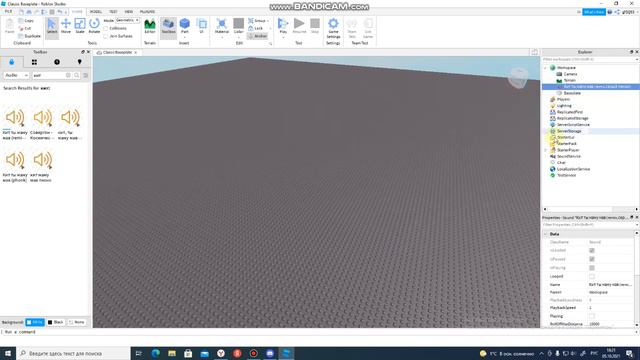
Task: Click the Windows taskbar search box
Action: coord(73,353)
